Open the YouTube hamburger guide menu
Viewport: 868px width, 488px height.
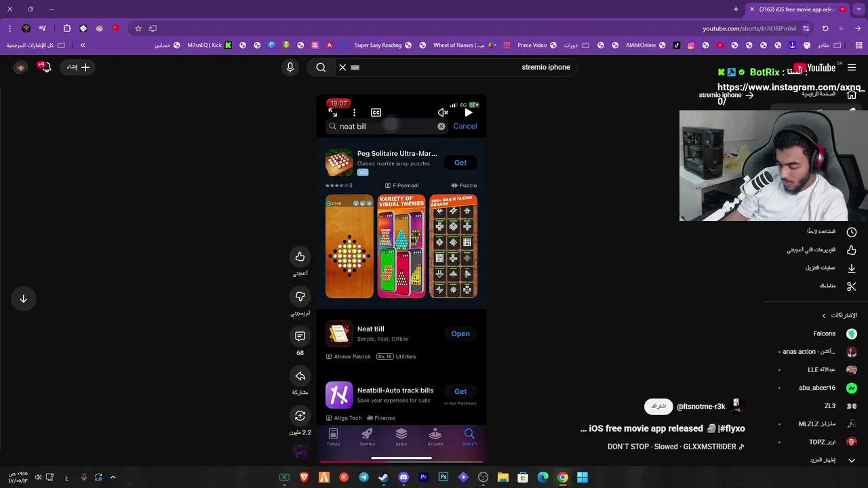coord(852,67)
